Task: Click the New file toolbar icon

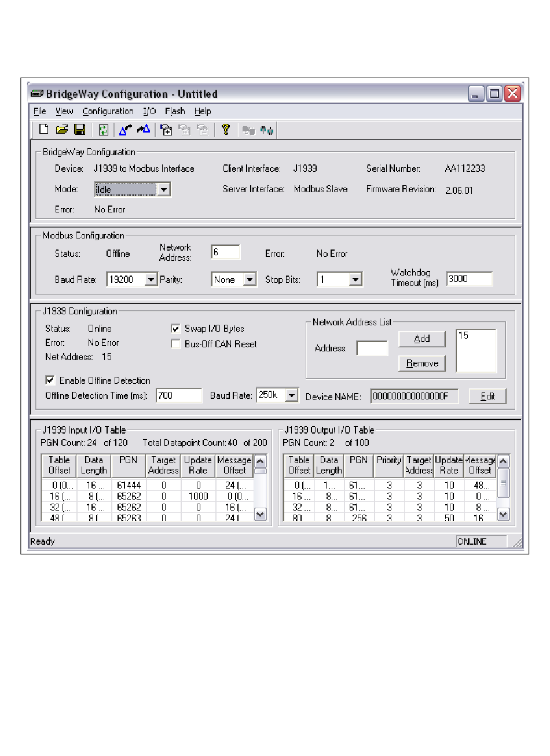Action: point(43,129)
